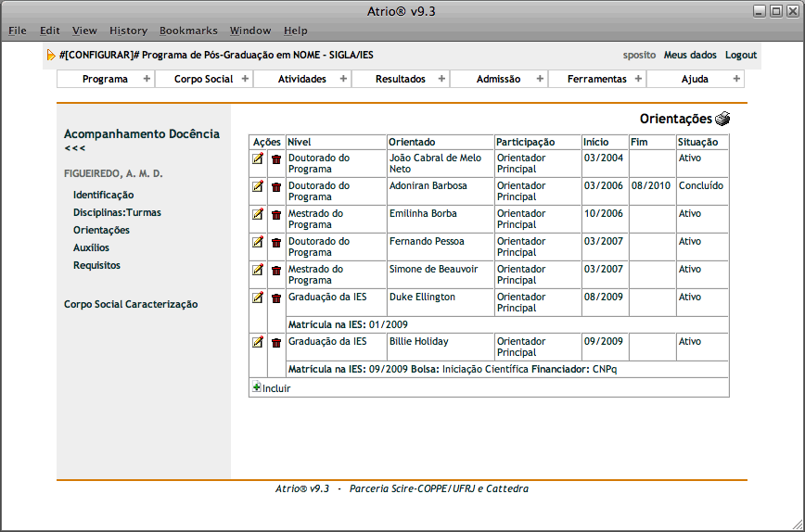Go to Disciplinas:Turmas in the sidebar
This screenshot has width=805, height=532.
(x=117, y=212)
